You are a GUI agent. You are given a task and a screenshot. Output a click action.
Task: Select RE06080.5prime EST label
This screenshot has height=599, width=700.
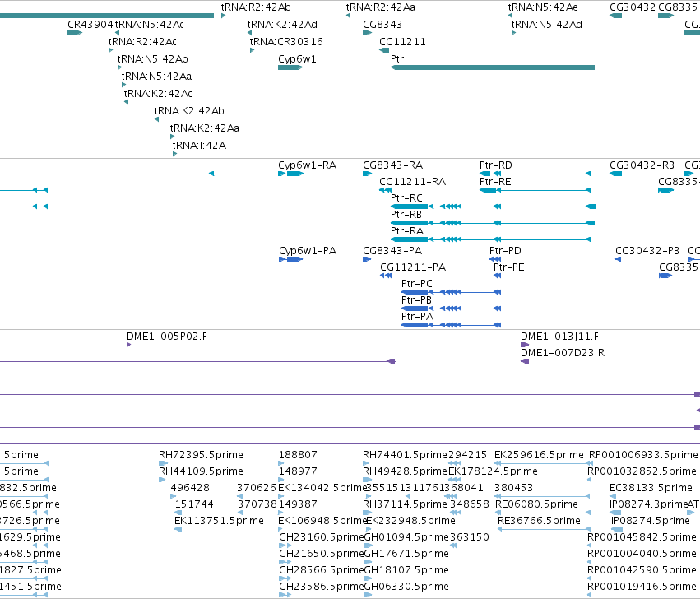[x=536, y=504]
